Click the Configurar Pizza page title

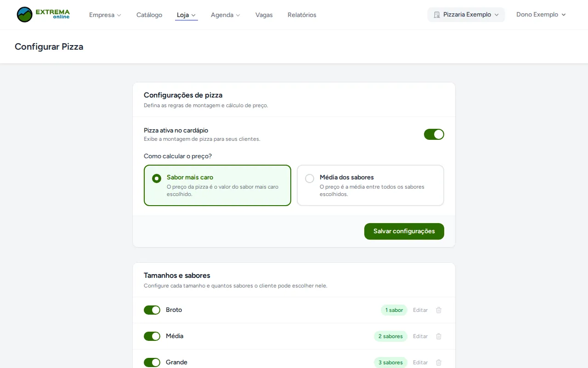[49, 46]
